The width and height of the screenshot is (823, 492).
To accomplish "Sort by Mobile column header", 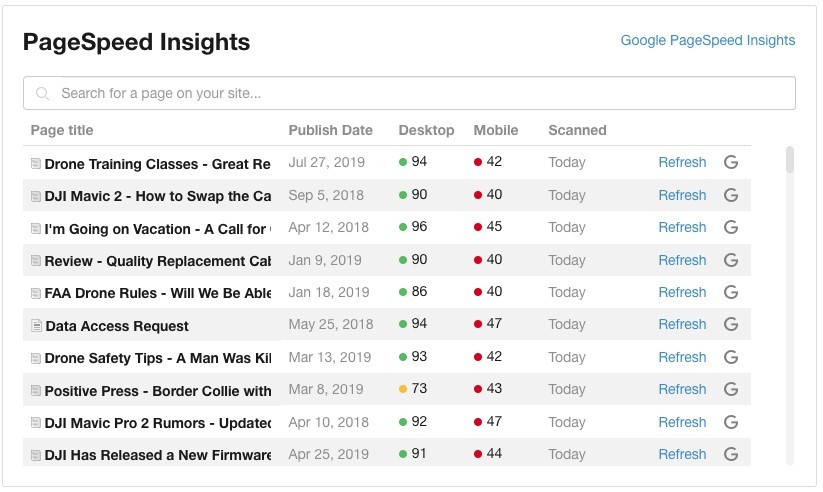I will pos(495,130).
